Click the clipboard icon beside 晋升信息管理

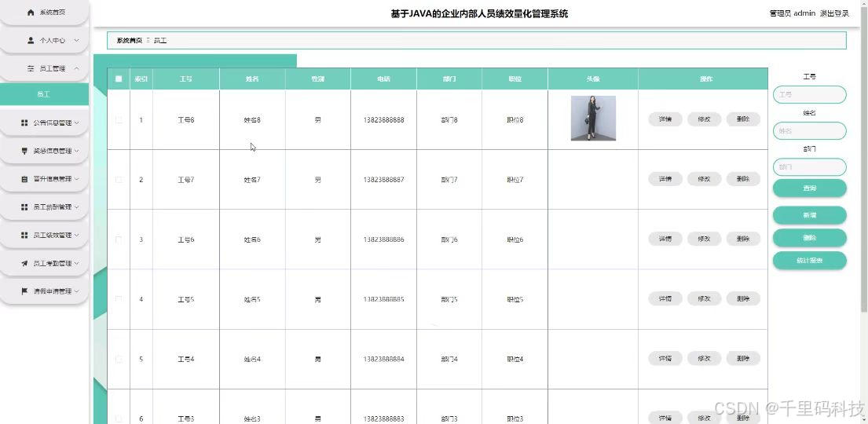[x=24, y=179]
